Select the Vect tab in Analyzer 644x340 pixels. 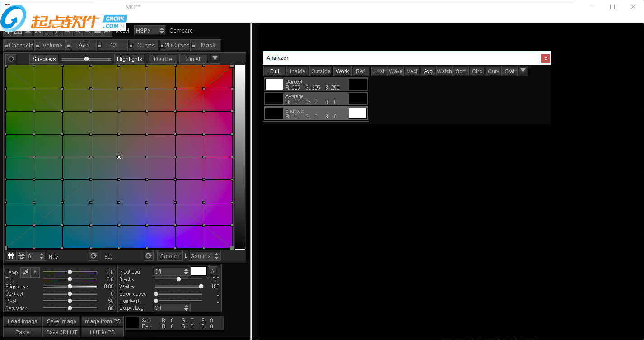[x=412, y=71]
